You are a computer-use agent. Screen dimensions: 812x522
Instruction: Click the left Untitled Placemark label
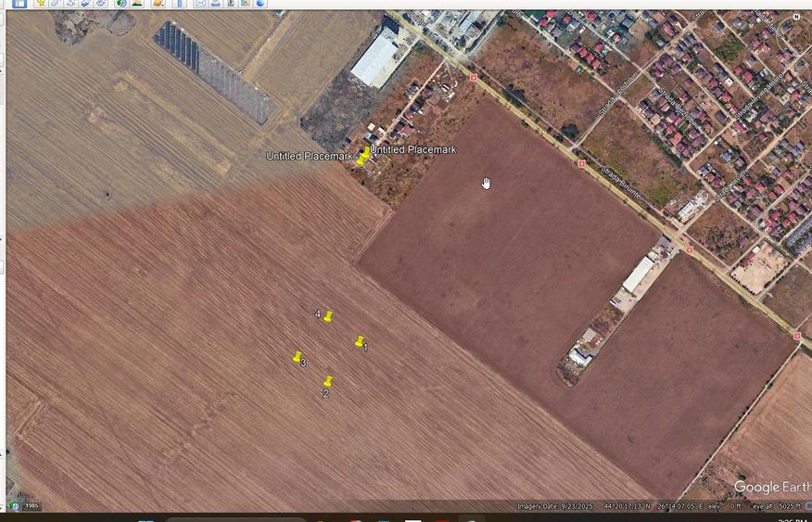pos(309,156)
